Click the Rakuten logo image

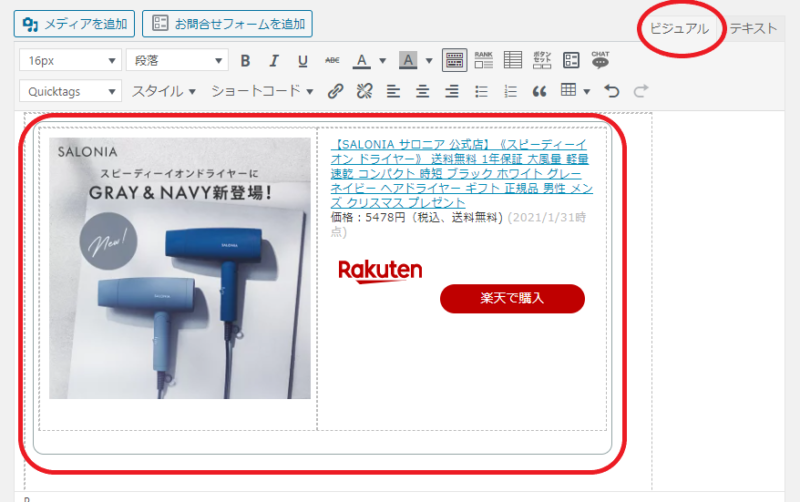tap(380, 271)
